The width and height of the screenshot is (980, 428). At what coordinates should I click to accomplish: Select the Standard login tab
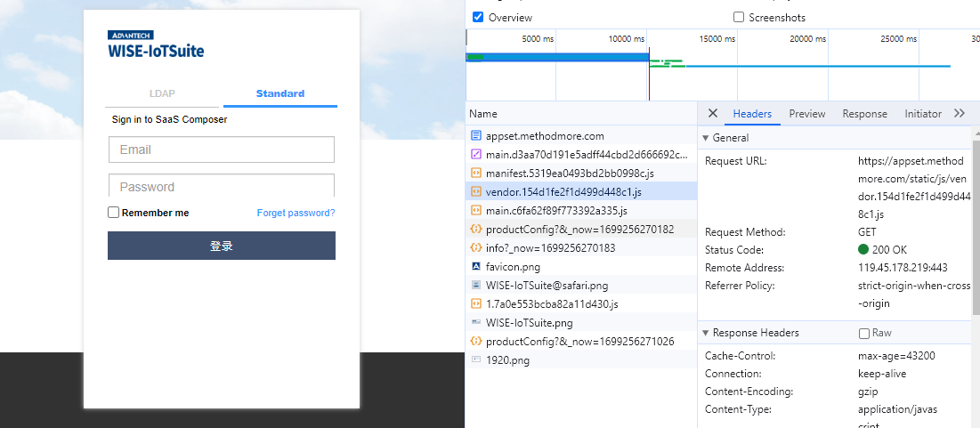coord(280,93)
